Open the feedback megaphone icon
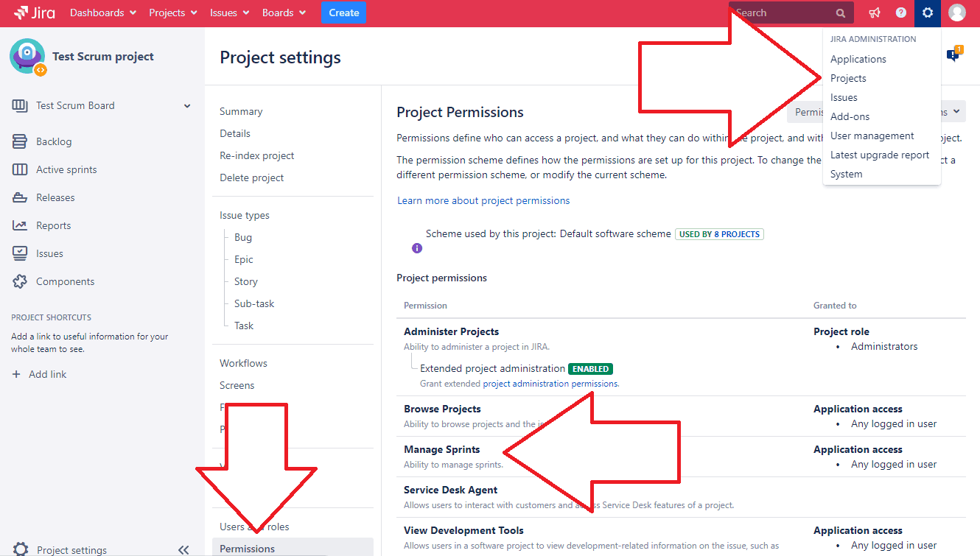This screenshot has width=980, height=556. click(874, 13)
